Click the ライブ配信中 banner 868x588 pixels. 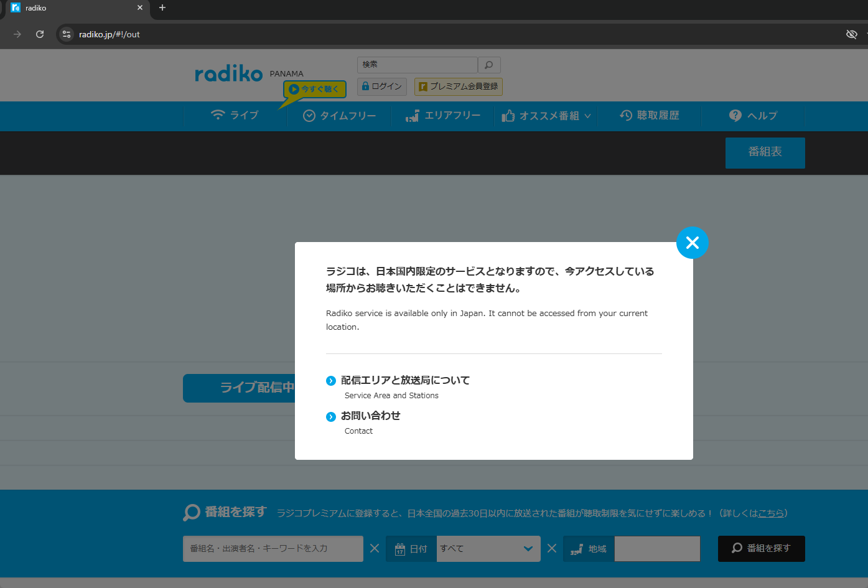click(239, 388)
